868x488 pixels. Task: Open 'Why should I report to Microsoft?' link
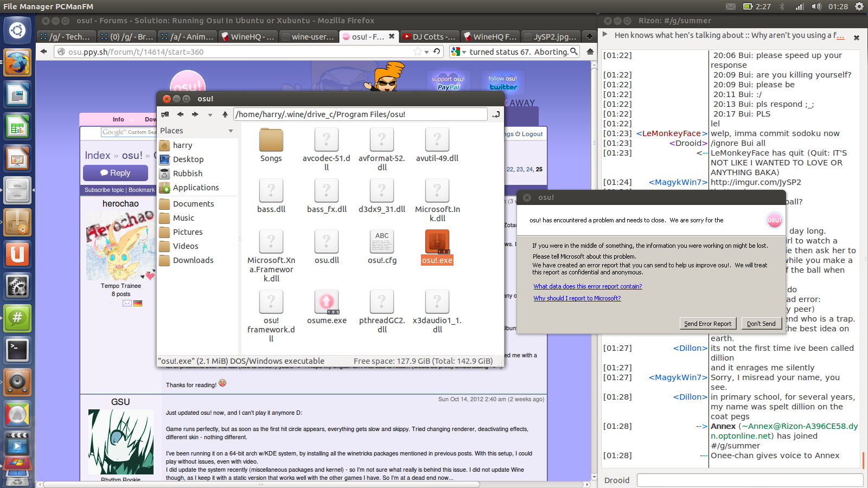pyautogui.click(x=577, y=298)
